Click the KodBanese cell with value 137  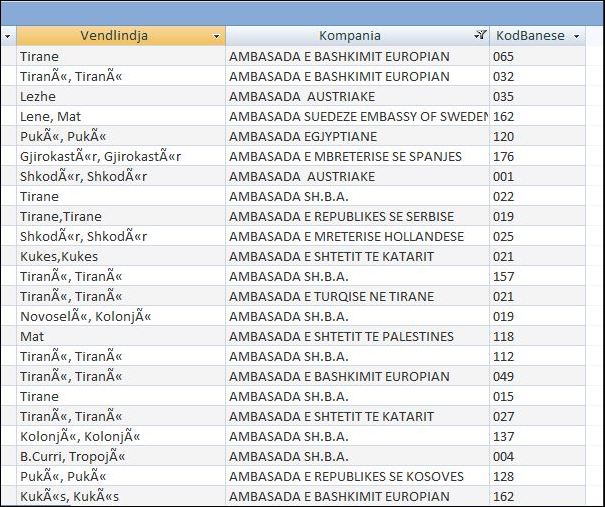(503, 436)
